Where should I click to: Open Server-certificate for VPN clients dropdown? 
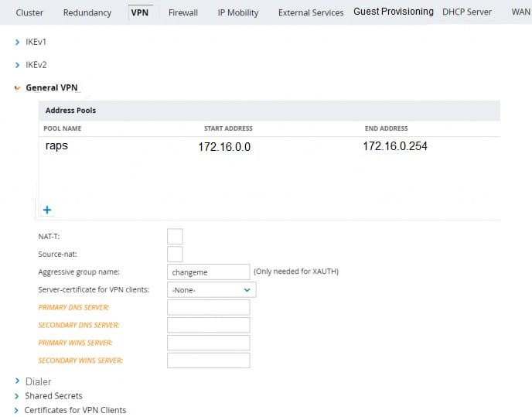211,289
